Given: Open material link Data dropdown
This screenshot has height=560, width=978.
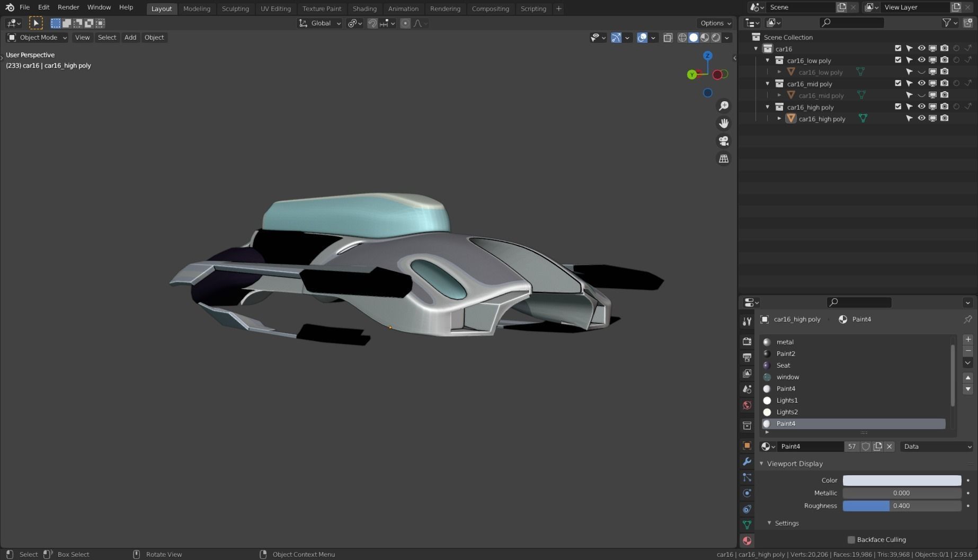Looking at the screenshot, I should (937, 447).
